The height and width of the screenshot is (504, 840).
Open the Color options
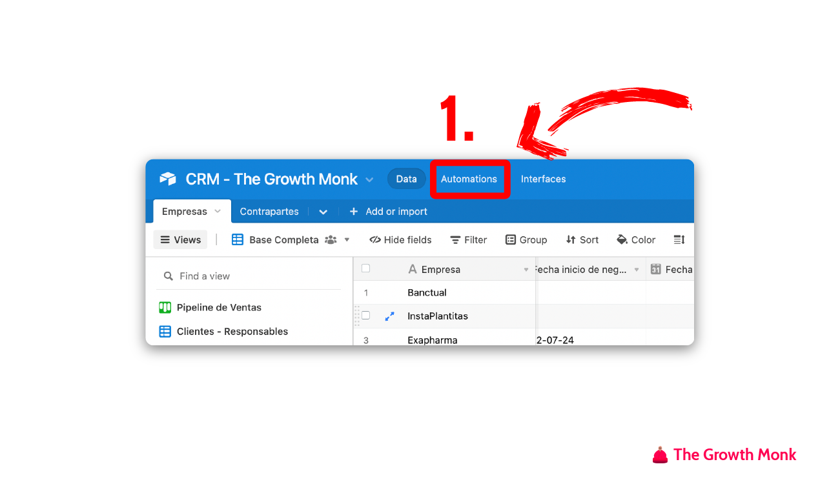pyautogui.click(x=636, y=239)
